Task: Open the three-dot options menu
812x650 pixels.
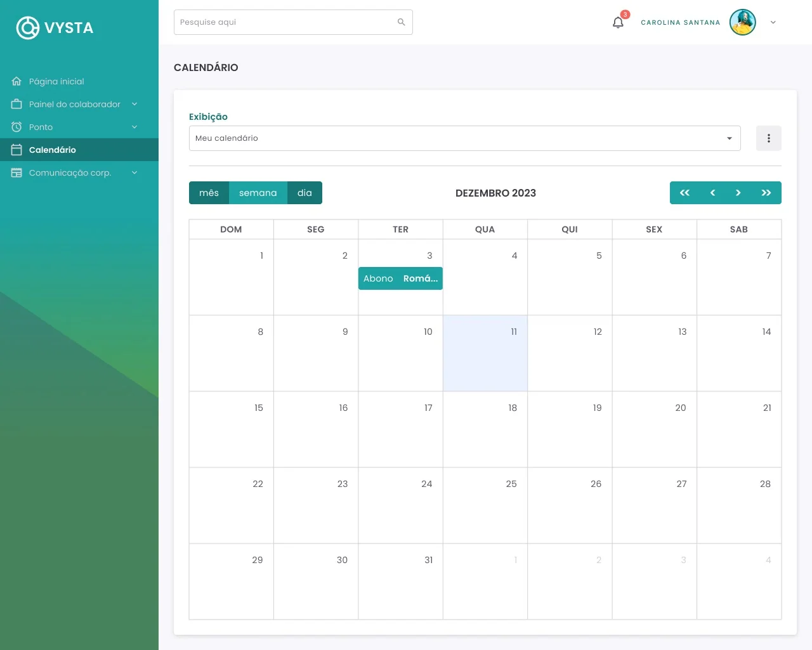Action: (769, 138)
